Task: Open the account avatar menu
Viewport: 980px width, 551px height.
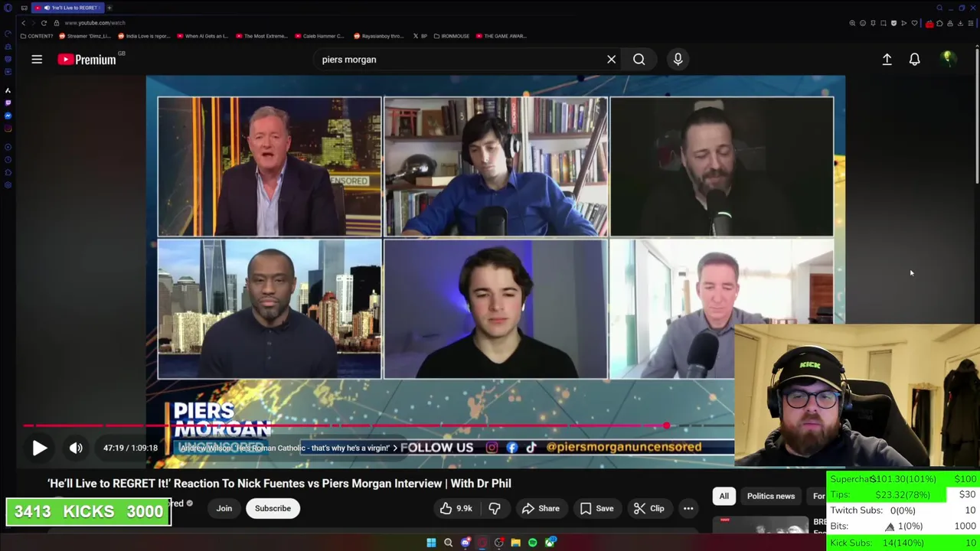Action: 948,59
